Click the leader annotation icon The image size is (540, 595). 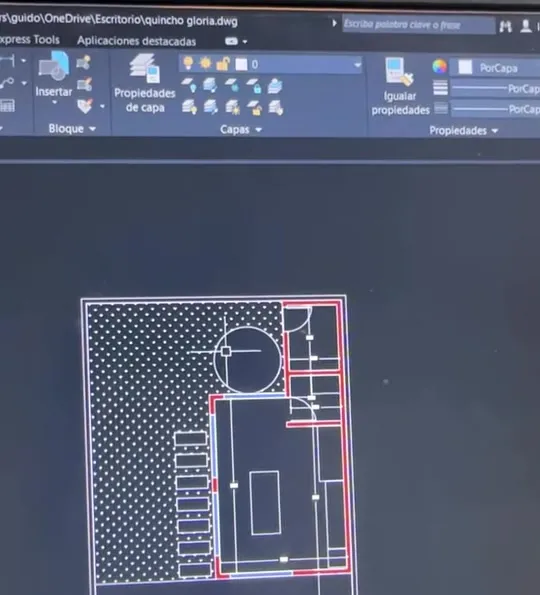click(x=8, y=83)
